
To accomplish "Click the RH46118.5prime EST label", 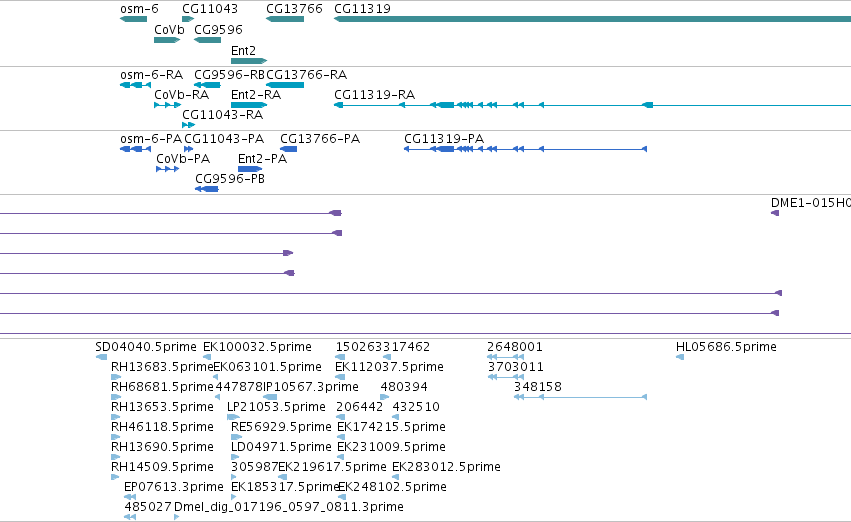I will pyautogui.click(x=162, y=427).
